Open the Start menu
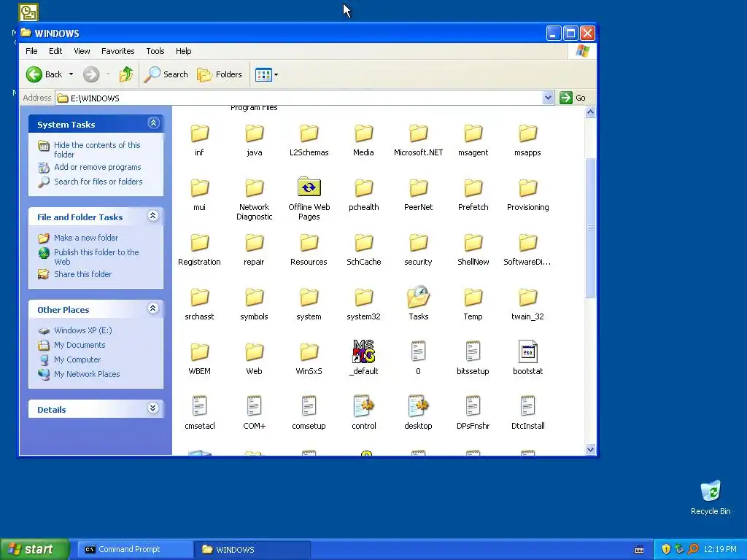This screenshot has width=747, height=560. pos(34,550)
